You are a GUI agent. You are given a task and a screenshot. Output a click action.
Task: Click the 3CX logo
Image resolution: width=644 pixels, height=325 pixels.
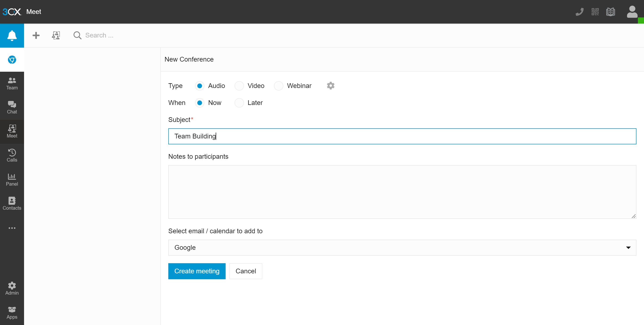point(12,12)
